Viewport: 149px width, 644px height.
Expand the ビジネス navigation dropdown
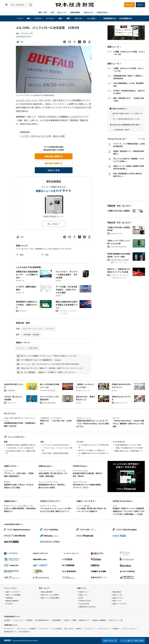(38, 19)
